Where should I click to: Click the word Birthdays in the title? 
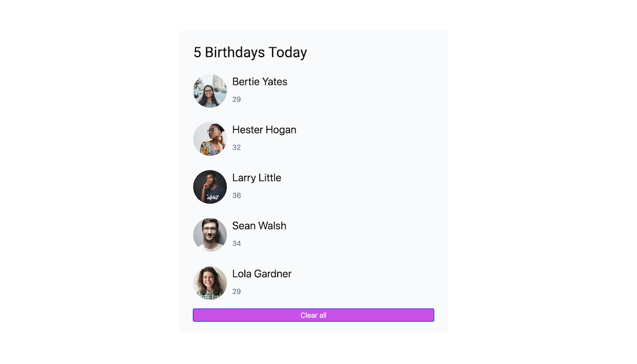(x=235, y=52)
